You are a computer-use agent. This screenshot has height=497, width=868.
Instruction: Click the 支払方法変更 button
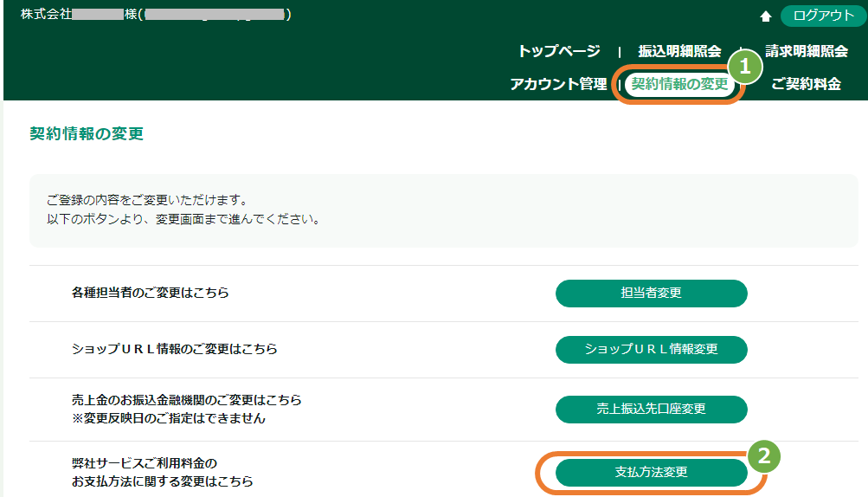(x=651, y=473)
